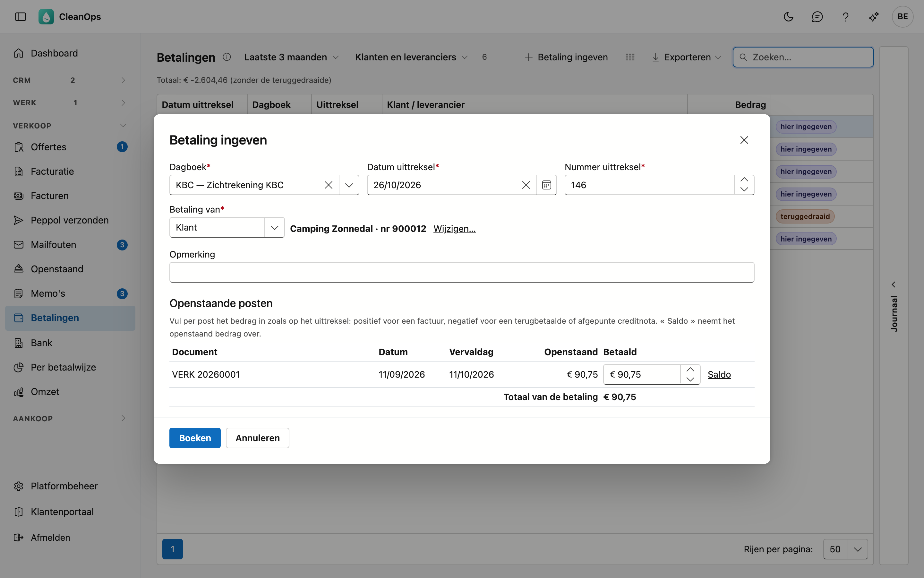
Task: Go to page 1 in pagination
Action: 172,549
